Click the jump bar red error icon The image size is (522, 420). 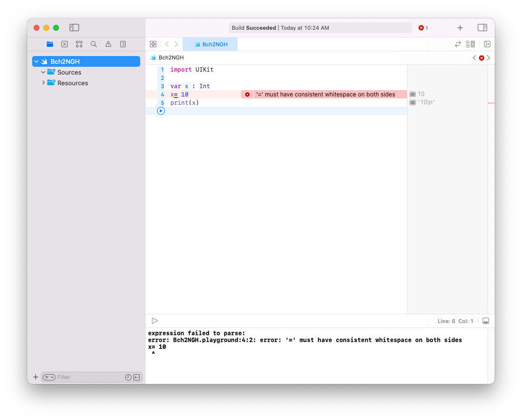(x=482, y=58)
